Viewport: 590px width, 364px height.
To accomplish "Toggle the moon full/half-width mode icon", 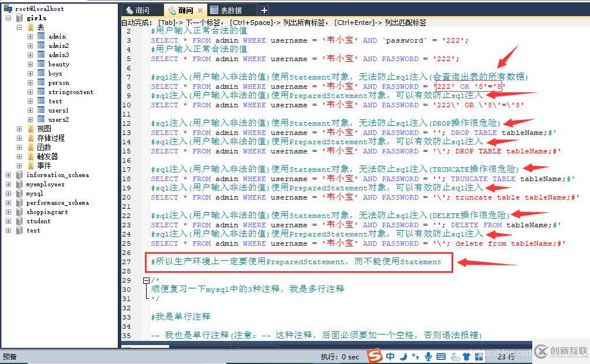I will (x=404, y=356).
